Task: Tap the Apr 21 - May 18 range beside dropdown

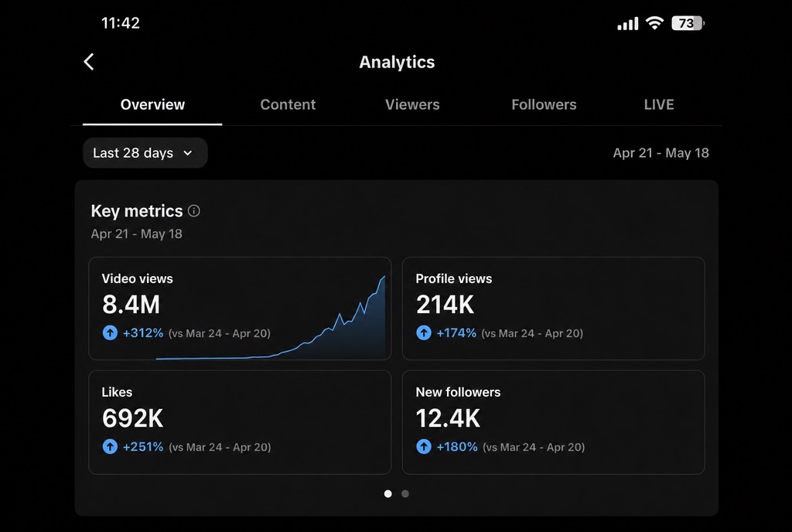Action: [x=661, y=153]
